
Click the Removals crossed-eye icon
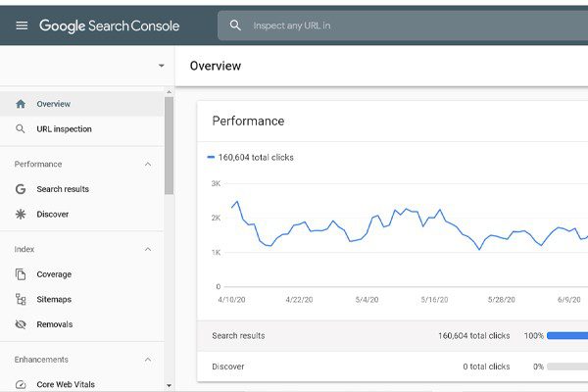21,324
